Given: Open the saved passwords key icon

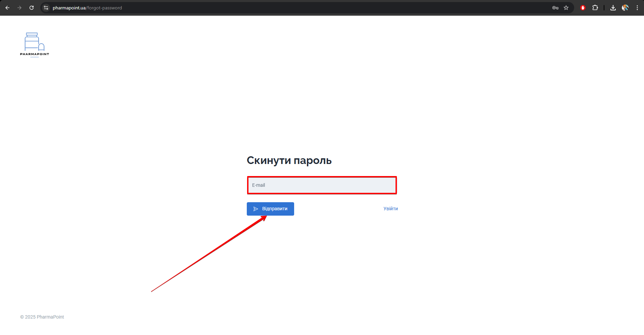Looking at the screenshot, I should coord(555,8).
